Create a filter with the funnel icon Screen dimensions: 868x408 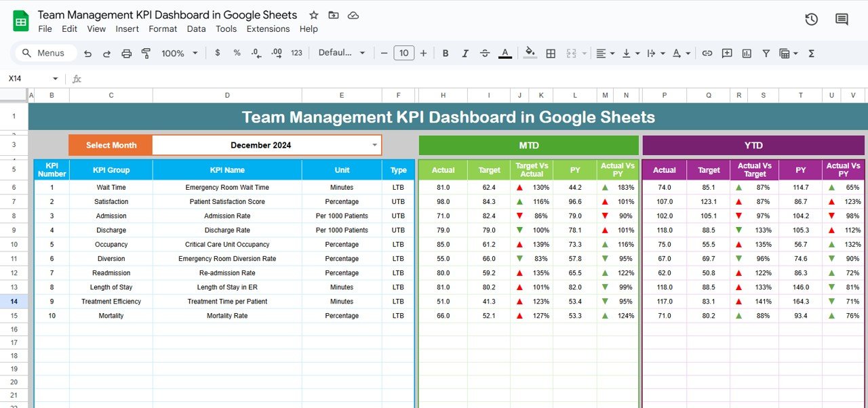tap(766, 53)
